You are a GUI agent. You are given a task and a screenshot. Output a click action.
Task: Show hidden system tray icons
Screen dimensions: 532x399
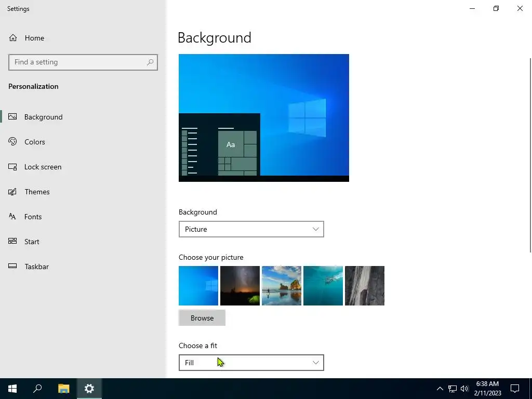point(440,389)
